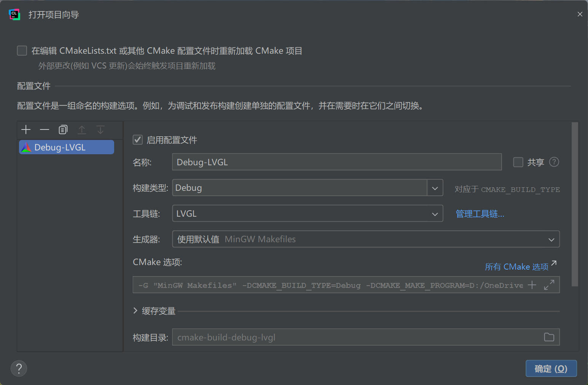Open All CMake options link
The height and width of the screenshot is (385, 588).
coord(521,266)
